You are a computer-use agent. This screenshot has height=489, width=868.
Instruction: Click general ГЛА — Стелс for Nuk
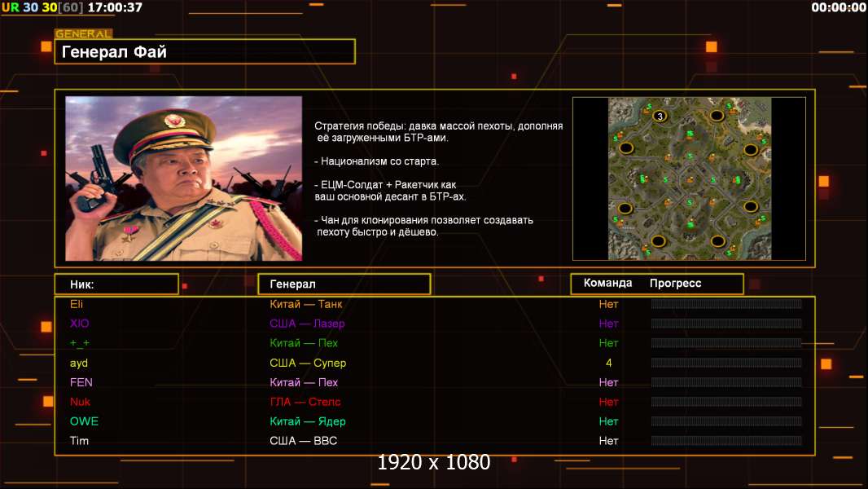(305, 402)
